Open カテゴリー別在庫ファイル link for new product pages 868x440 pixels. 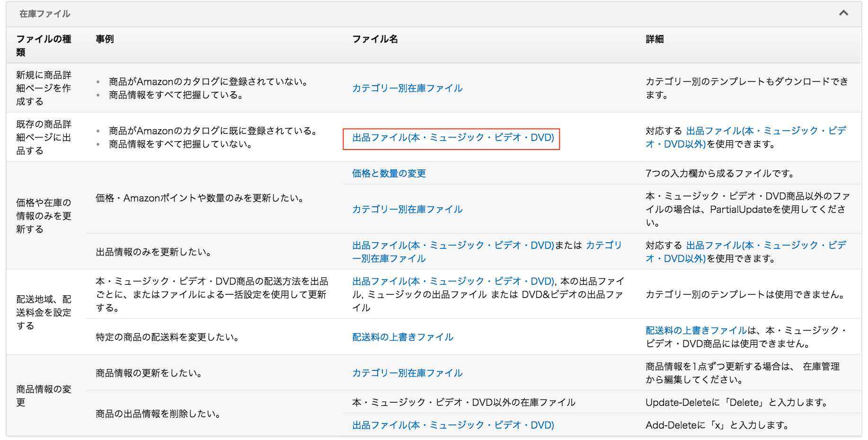click(x=407, y=88)
